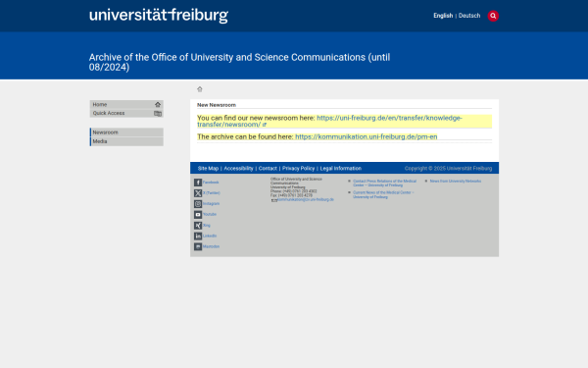Open the Home sidebar menu item
Image resolution: width=588 pixels, height=368 pixels.
click(126, 104)
